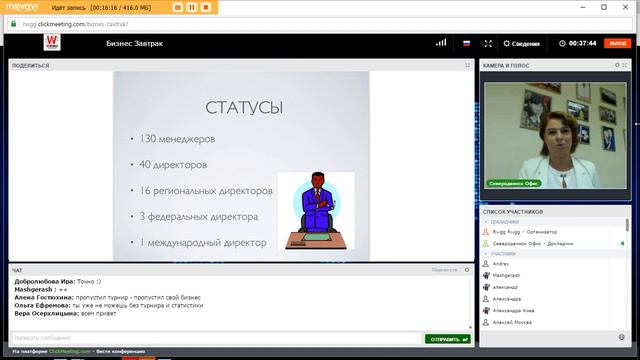Open the ClickMeeting.com footer link

click(69, 351)
